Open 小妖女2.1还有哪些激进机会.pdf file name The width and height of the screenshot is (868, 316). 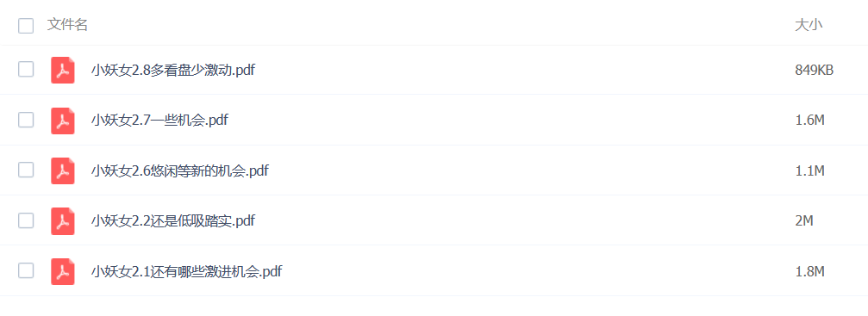coord(187,272)
